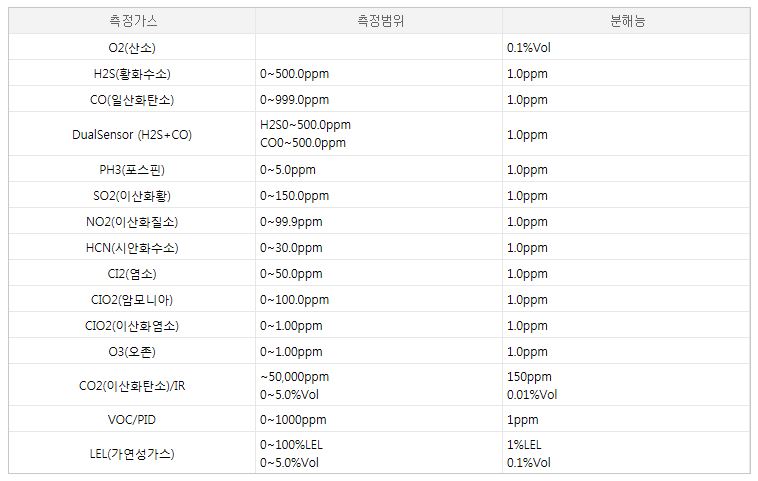The height and width of the screenshot is (481, 758).
Task: Click the PH3(포스핀) row label
Action: 132,170
